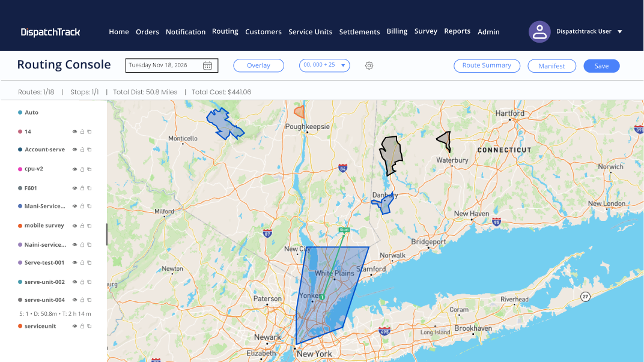644x362 pixels.
Task: Select the Auto route entry
Action: (x=28, y=112)
